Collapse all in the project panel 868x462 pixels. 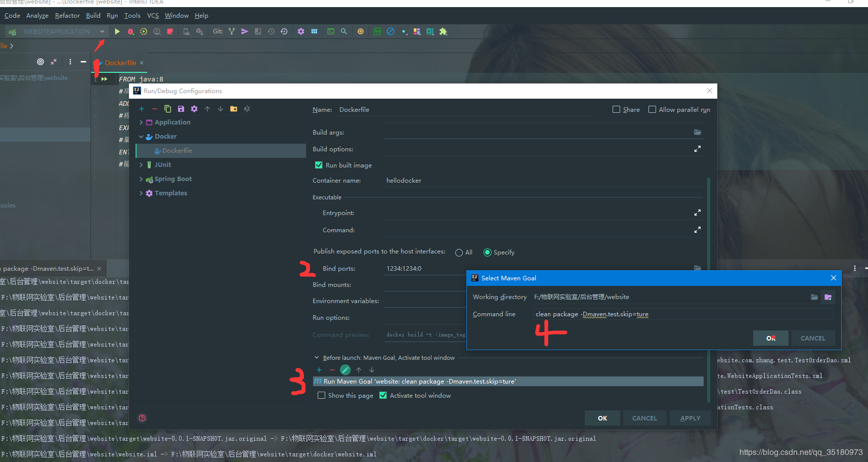click(x=54, y=62)
